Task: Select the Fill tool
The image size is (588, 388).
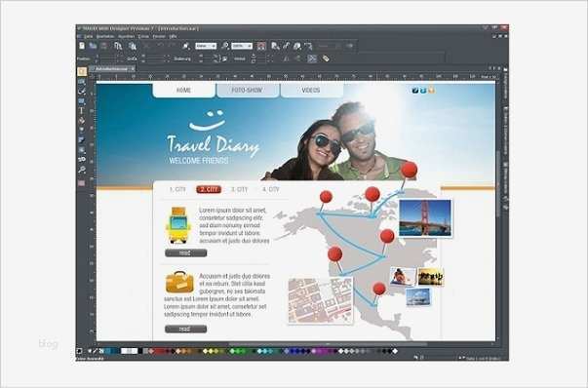Action: (x=82, y=120)
